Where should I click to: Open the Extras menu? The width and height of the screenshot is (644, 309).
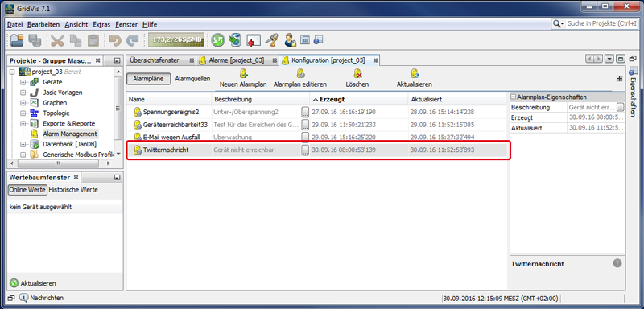coord(101,25)
